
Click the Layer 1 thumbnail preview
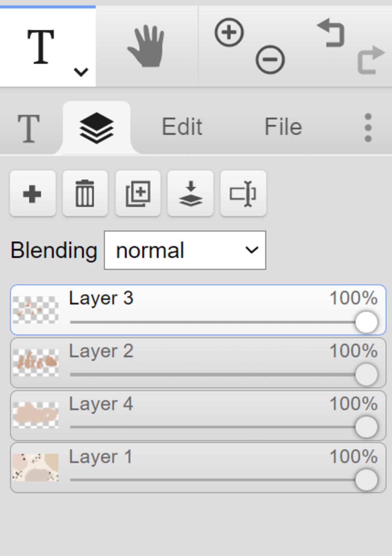tap(36, 468)
